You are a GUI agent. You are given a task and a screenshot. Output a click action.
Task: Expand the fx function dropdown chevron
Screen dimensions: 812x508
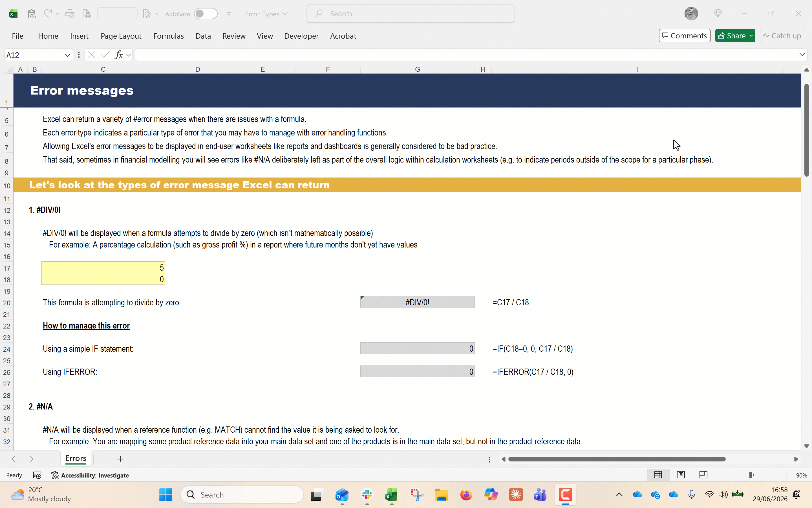point(129,55)
